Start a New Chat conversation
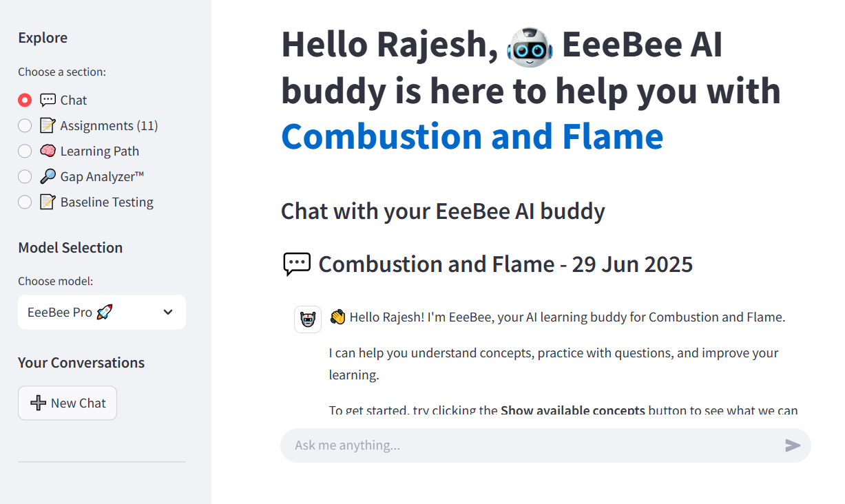Viewport: 845px width, 504px height. 67,403
